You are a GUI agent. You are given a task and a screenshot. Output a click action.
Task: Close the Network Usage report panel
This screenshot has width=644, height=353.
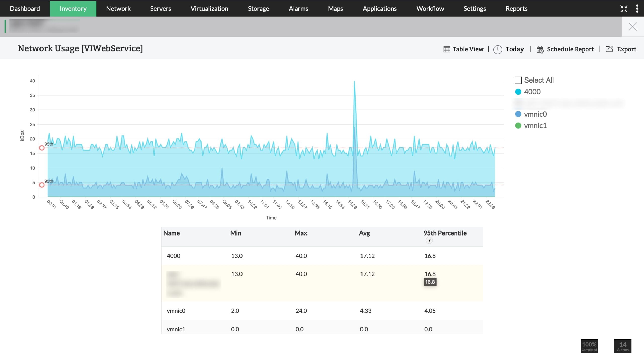click(x=633, y=27)
